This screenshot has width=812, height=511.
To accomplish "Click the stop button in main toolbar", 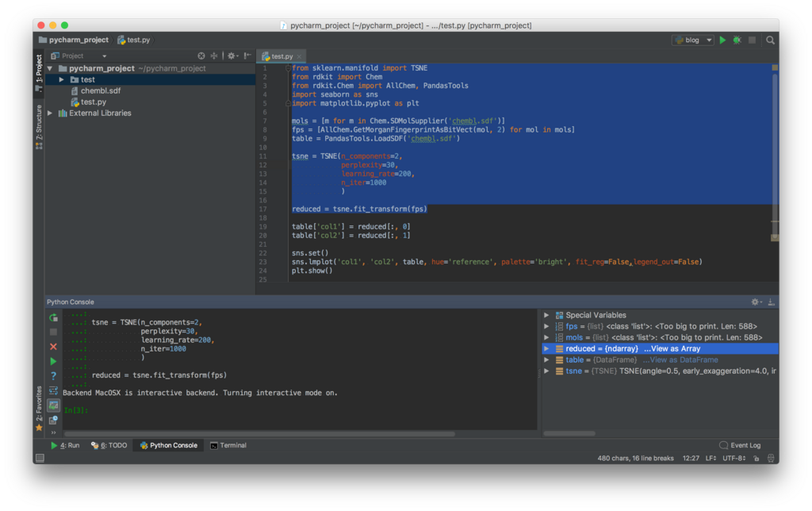I will point(752,40).
